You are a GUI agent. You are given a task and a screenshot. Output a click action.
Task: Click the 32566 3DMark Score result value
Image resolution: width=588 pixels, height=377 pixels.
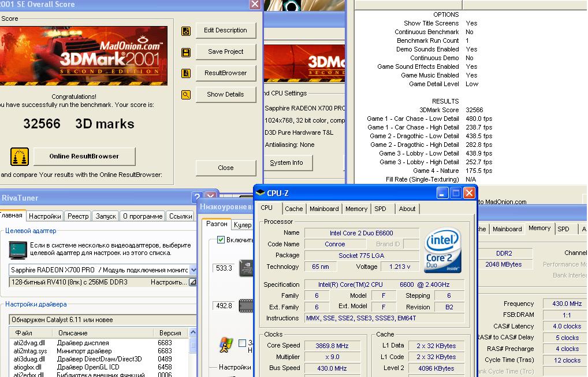pos(474,110)
